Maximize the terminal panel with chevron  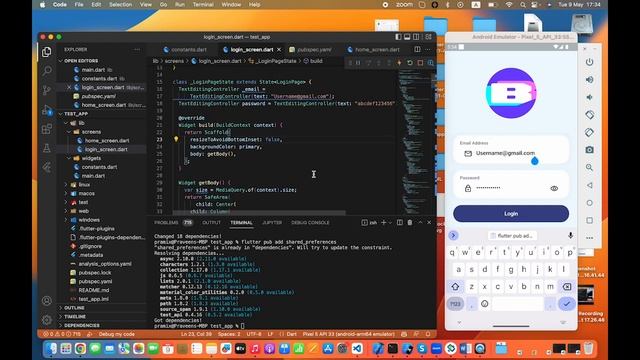tap(420, 222)
